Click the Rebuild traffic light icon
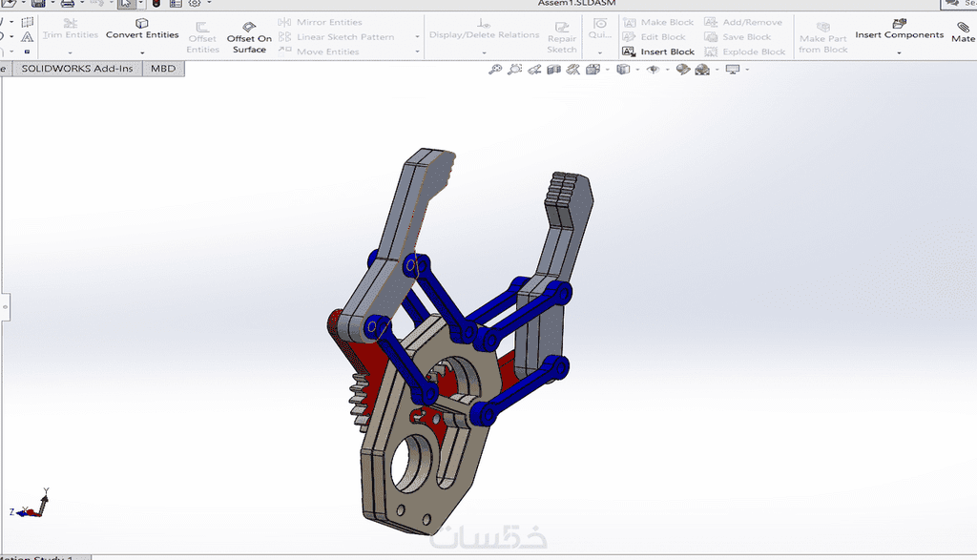The image size is (977, 560). pyautogui.click(x=156, y=3)
